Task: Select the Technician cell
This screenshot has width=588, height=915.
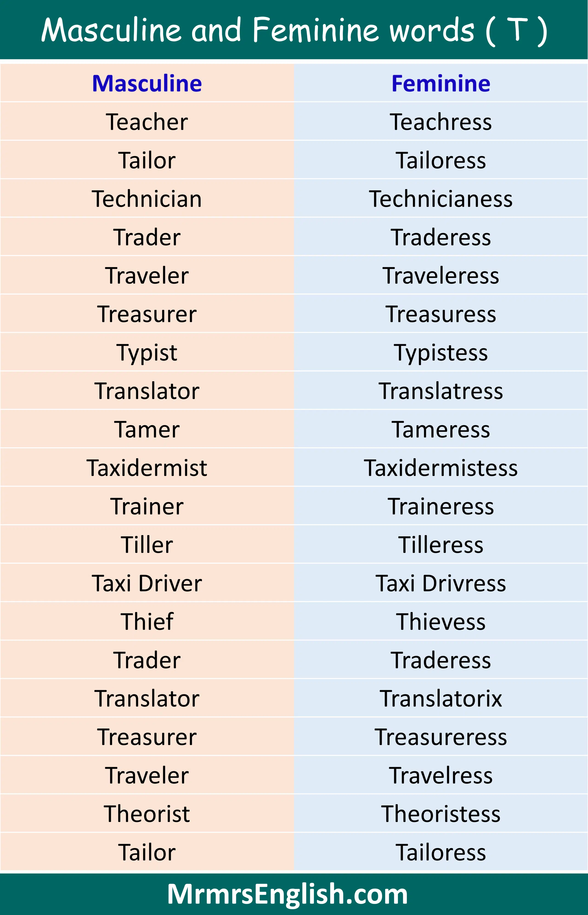Action: click(x=147, y=199)
